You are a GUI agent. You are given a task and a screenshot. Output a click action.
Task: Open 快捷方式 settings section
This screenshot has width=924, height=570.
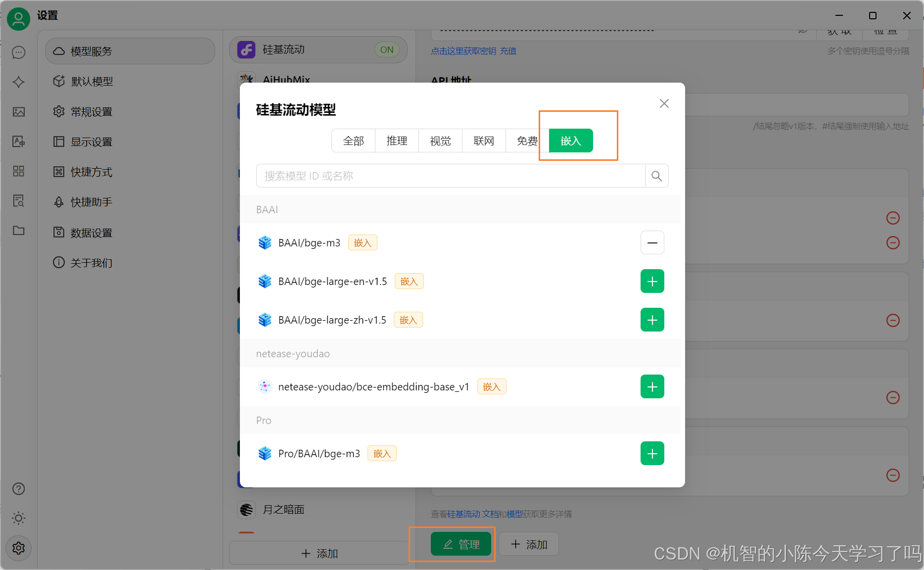pos(130,172)
